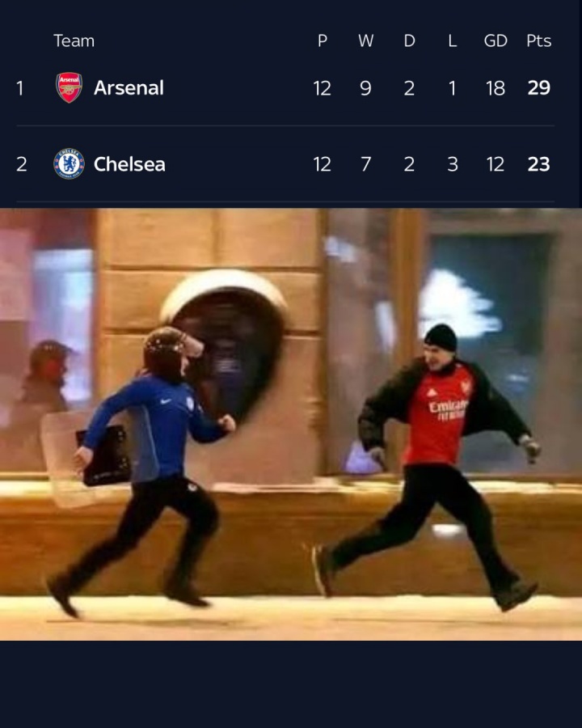
Task: Select the Team column header
Action: point(74,41)
